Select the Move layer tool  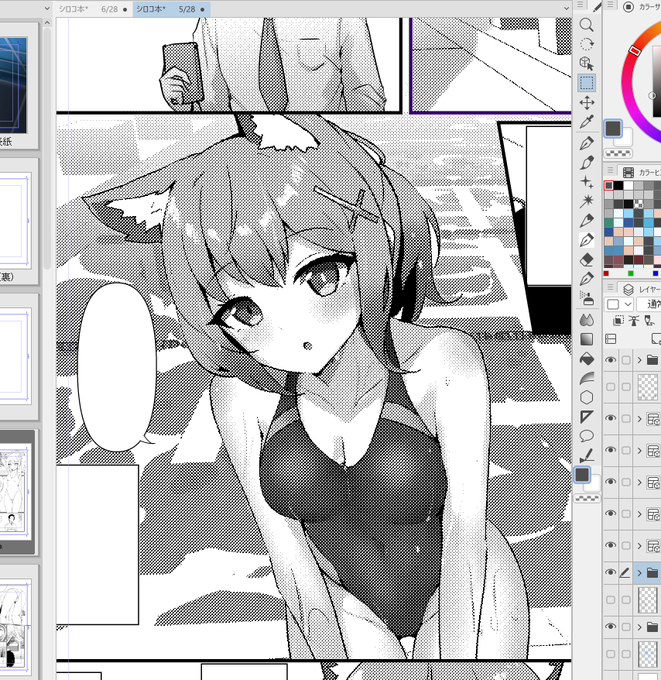[586, 103]
